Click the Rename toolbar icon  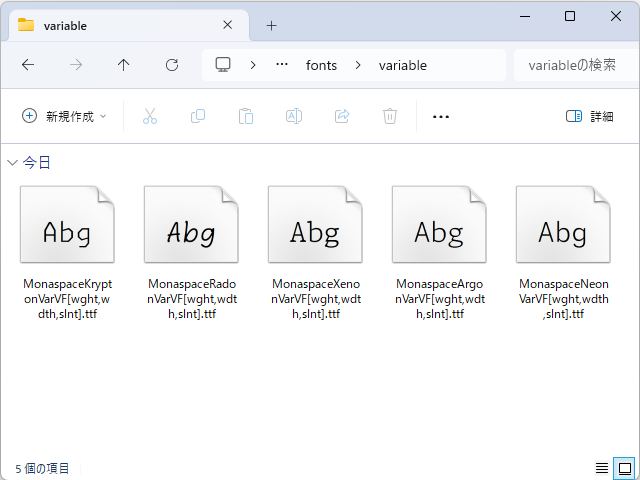tap(294, 116)
